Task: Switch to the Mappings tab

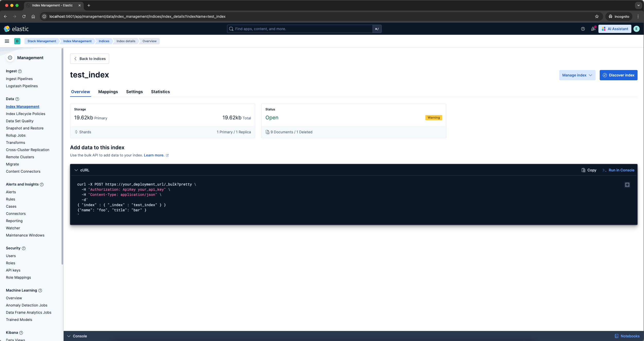Action: pos(108,92)
